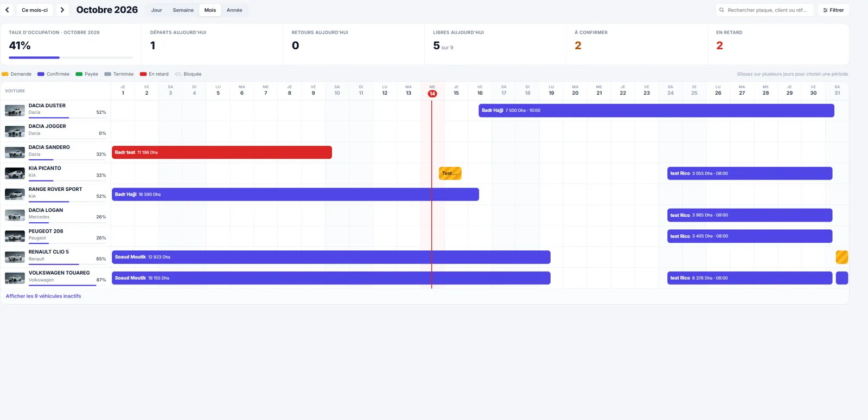Select the Mois view tab

click(210, 10)
